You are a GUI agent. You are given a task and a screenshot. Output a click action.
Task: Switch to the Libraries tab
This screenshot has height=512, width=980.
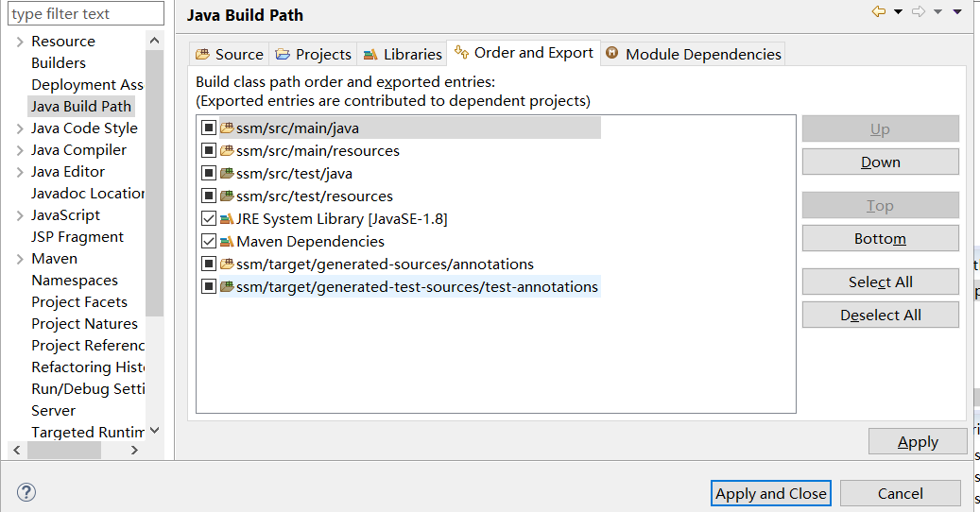tap(403, 55)
